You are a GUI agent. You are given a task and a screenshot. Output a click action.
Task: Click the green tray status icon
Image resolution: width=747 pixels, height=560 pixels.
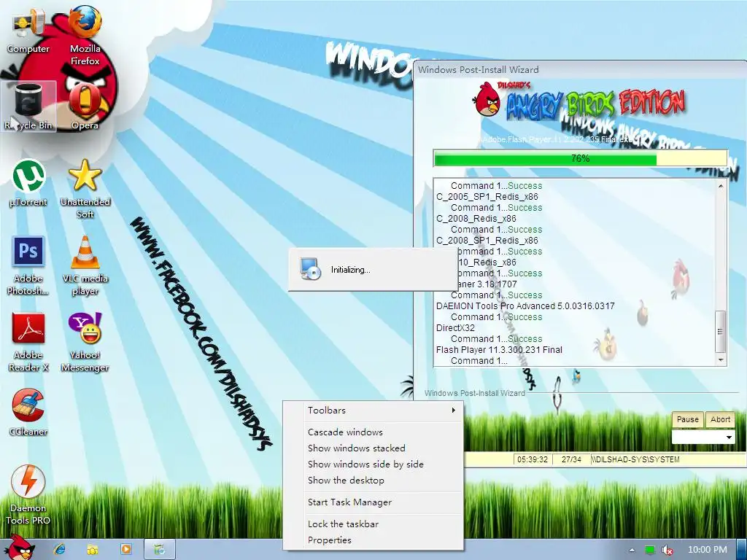650,550
